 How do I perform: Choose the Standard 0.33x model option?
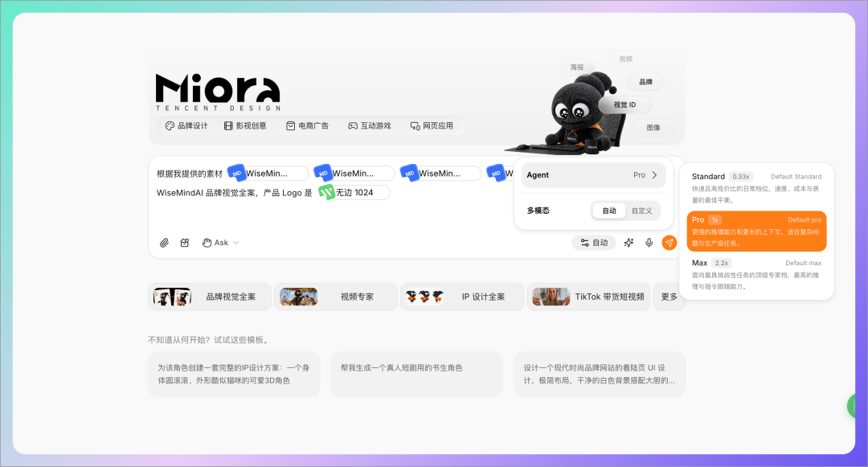[x=757, y=188]
